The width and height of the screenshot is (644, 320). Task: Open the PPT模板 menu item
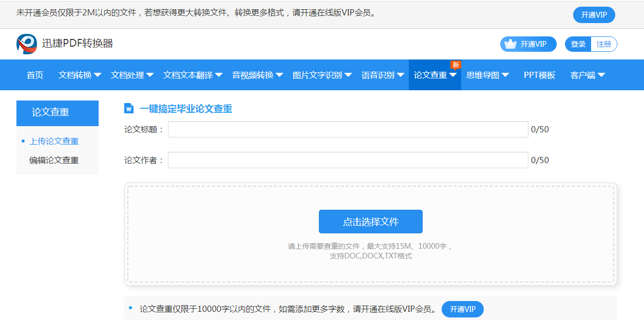point(539,75)
